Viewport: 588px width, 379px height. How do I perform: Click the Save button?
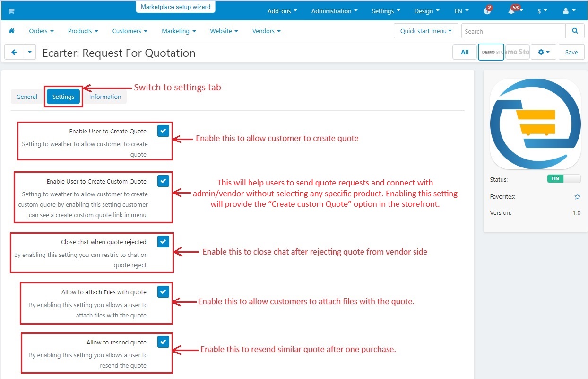click(571, 52)
